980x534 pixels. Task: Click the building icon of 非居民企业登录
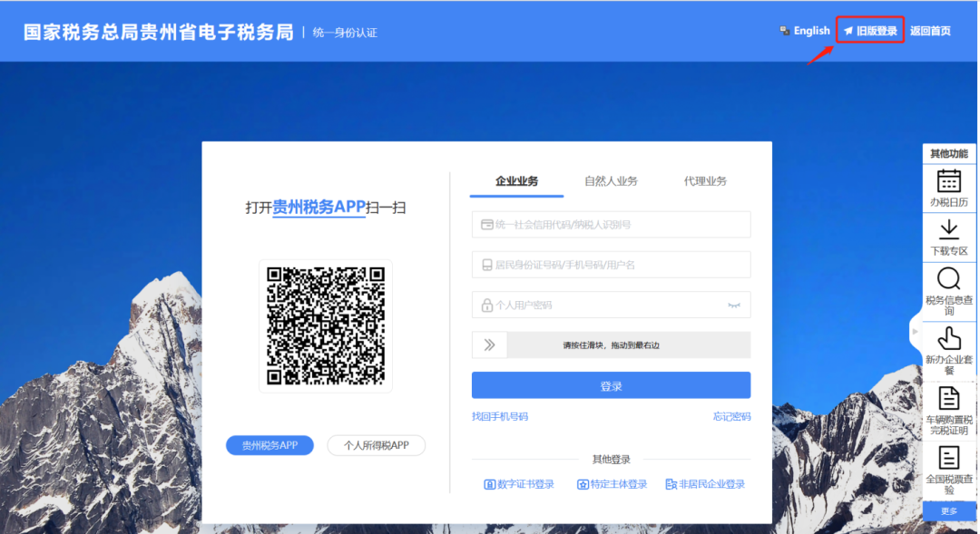pyautogui.click(x=671, y=484)
